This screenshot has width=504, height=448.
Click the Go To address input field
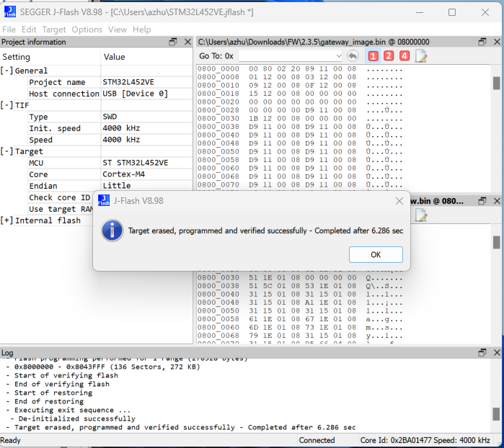(287, 56)
